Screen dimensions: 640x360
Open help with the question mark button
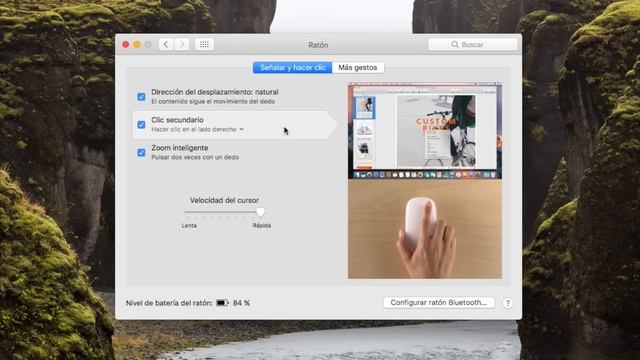tap(507, 303)
